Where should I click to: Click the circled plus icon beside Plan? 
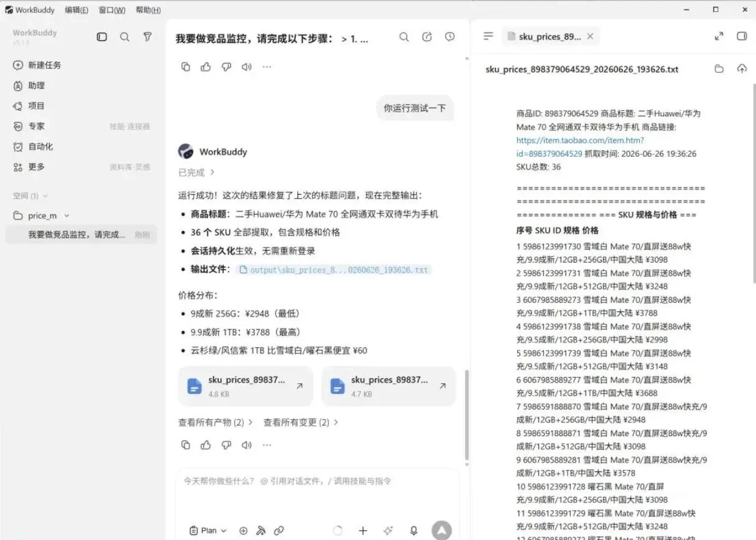pos(243,531)
